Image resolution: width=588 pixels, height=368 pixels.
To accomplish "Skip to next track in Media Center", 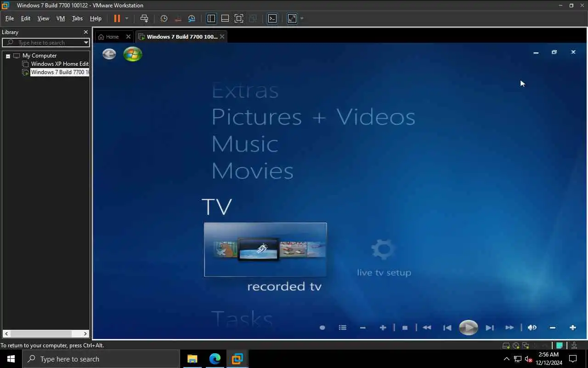I will [490, 328].
